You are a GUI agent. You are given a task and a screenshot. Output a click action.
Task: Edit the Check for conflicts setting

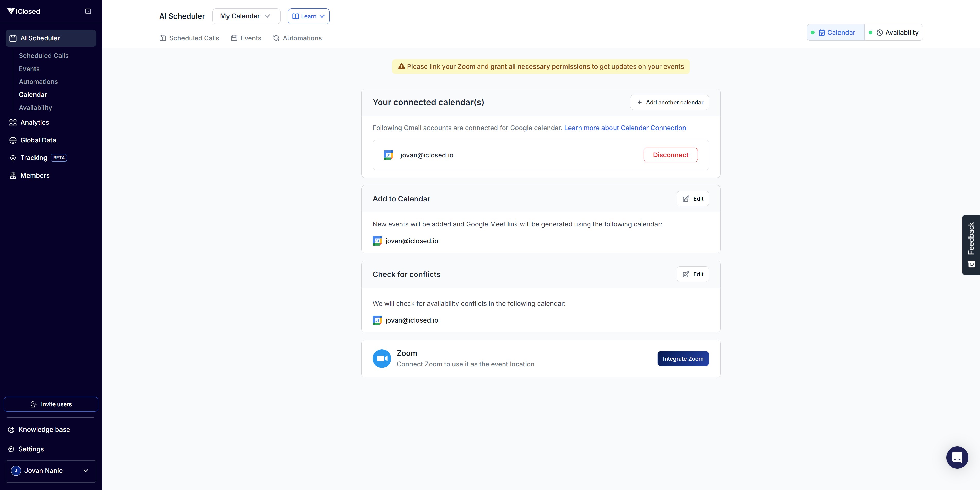pos(692,274)
